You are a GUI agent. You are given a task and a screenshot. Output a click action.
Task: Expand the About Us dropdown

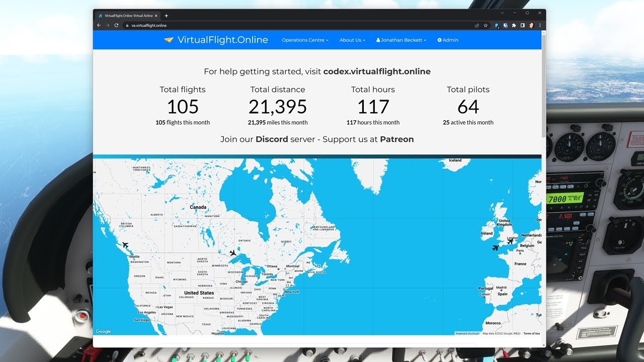(352, 40)
